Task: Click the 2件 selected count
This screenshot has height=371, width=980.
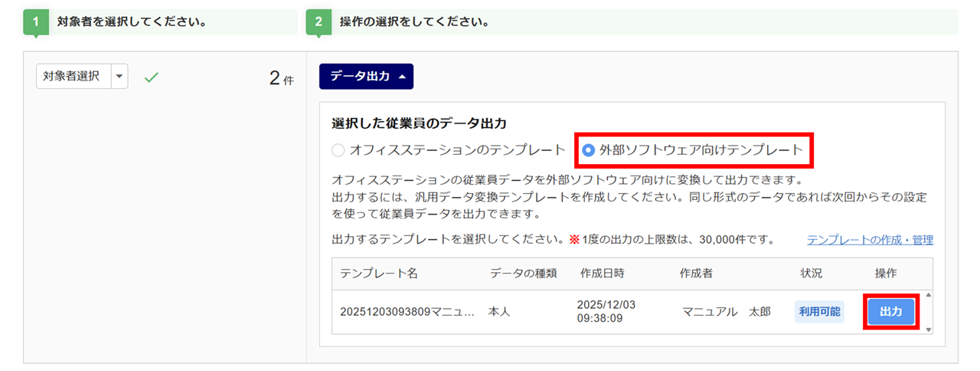Action: pos(281,78)
